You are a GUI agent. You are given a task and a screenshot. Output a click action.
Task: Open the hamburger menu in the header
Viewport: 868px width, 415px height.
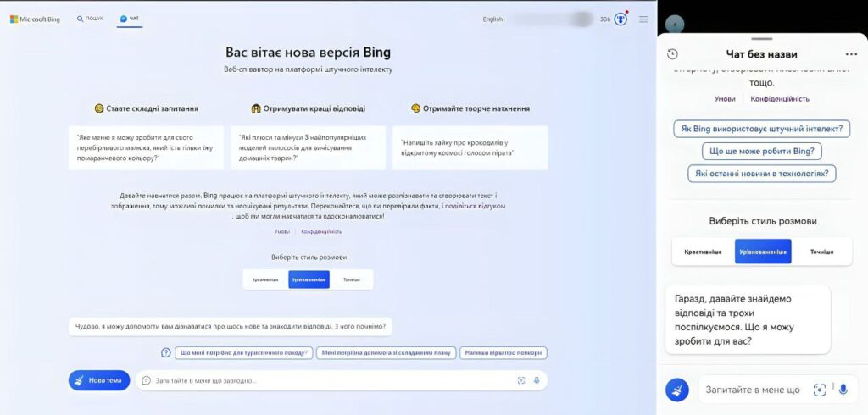tap(643, 19)
